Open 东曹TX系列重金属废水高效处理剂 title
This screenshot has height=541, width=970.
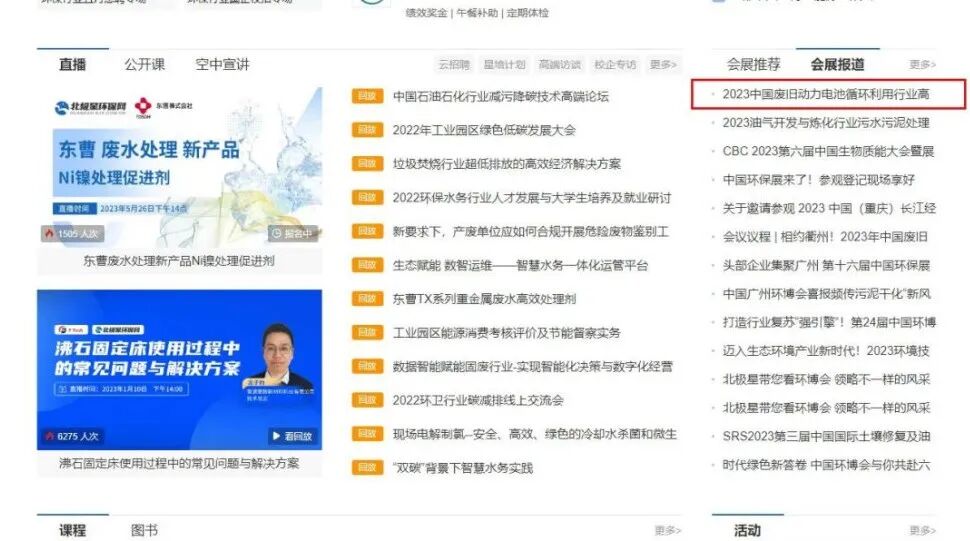click(x=484, y=299)
